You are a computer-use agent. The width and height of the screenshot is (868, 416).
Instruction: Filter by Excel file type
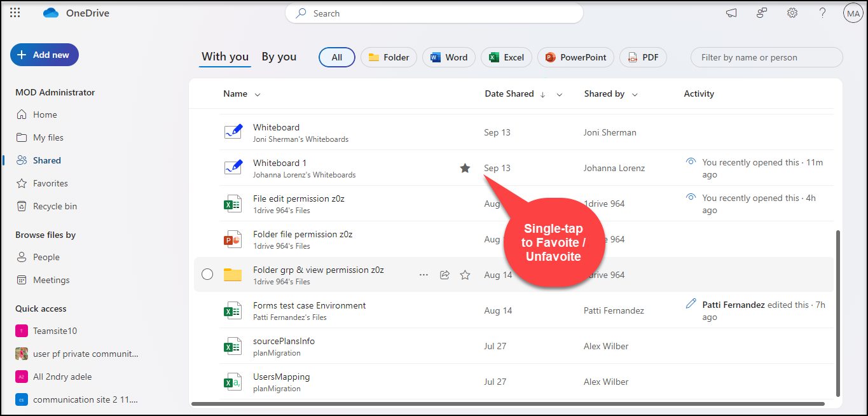click(506, 57)
